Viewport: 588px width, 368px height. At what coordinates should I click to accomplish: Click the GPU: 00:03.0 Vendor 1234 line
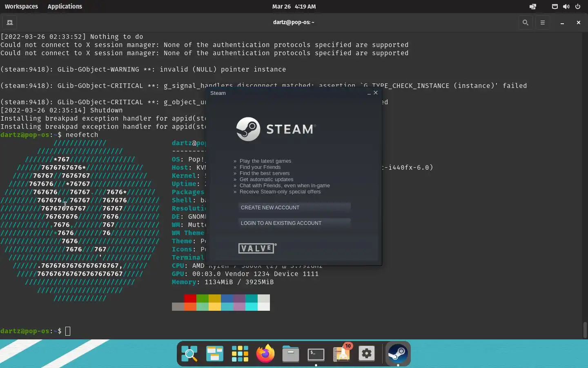tap(245, 274)
